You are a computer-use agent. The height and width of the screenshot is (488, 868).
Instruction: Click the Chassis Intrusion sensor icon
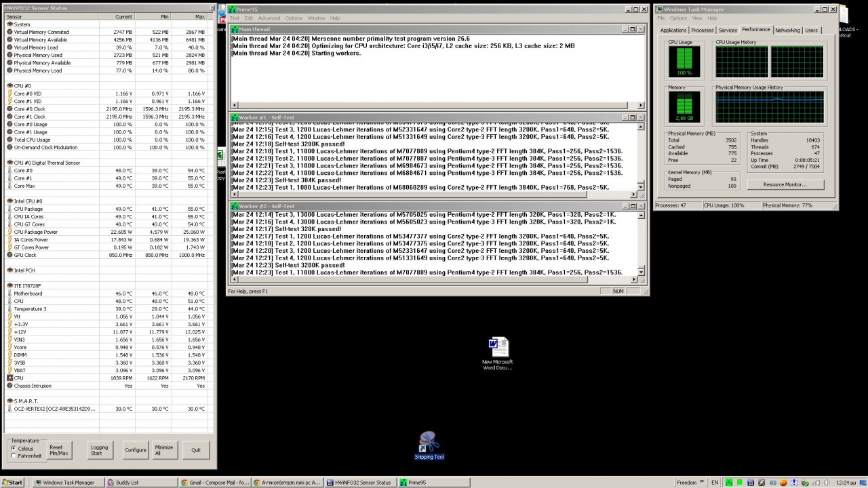pos(9,386)
